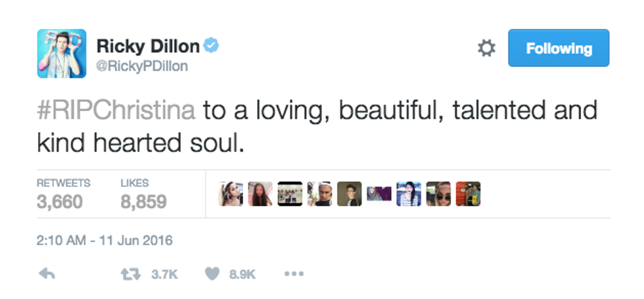Click the Following button
The image size is (644, 299).
click(558, 48)
